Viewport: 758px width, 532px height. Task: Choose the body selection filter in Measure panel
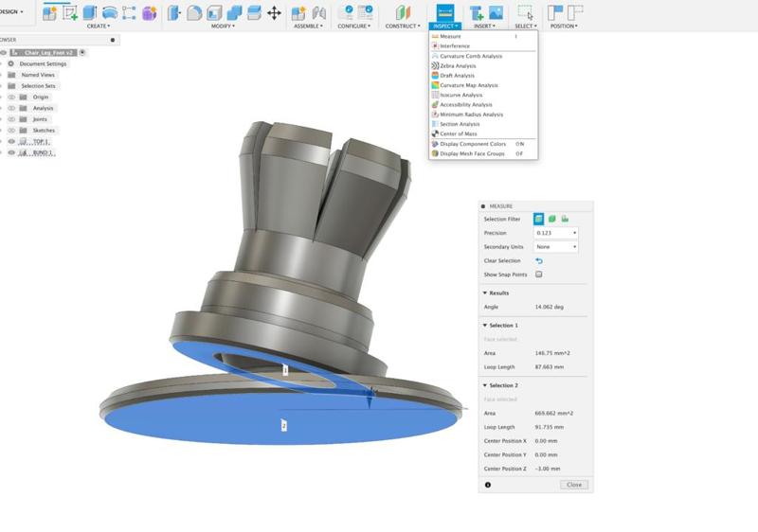551,219
